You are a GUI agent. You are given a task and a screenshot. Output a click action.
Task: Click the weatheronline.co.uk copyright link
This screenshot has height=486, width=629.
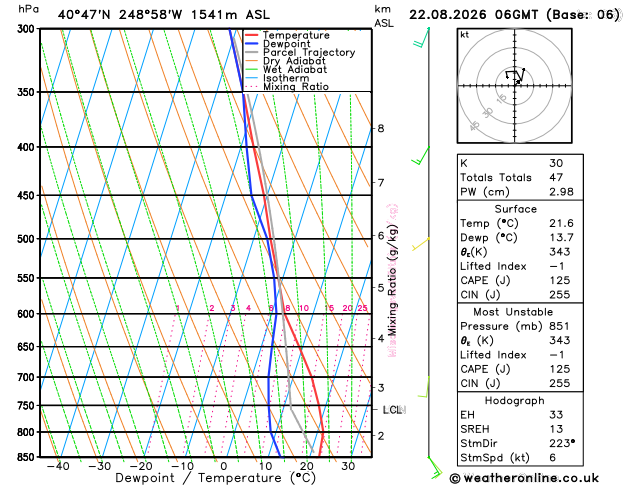point(524,478)
